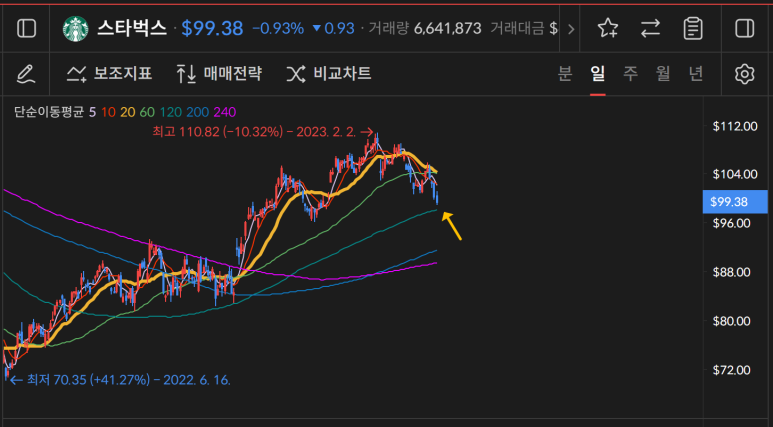
Task: Click the $104.00 axis label
Action: pyautogui.click(x=735, y=174)
